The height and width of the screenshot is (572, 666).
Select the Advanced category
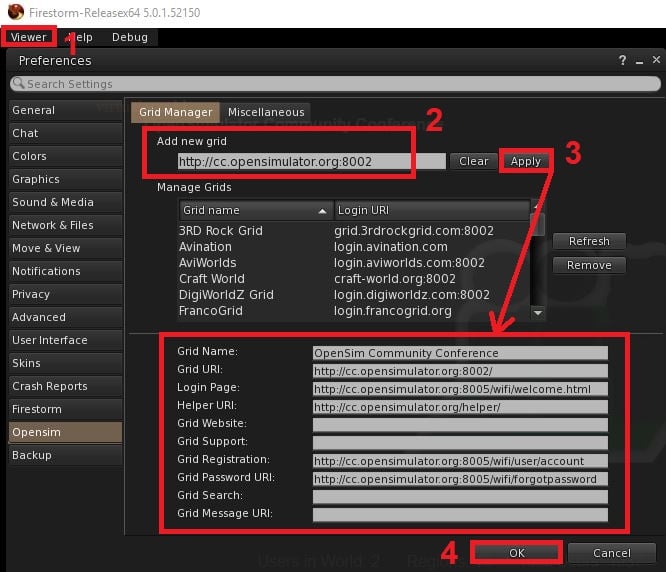tap(66, 317)
